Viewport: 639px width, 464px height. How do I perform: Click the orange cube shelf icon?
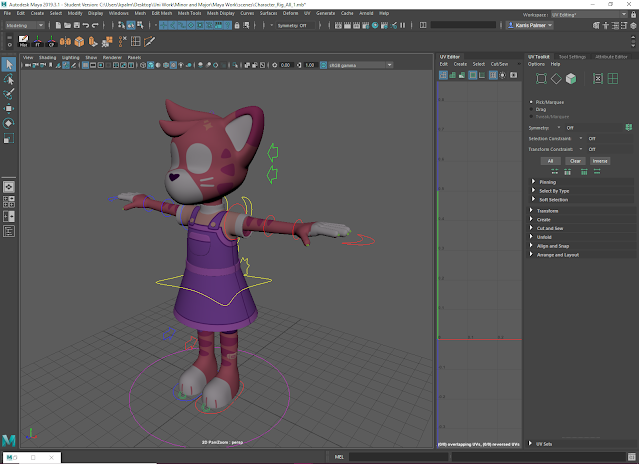[x=79, y=41]
